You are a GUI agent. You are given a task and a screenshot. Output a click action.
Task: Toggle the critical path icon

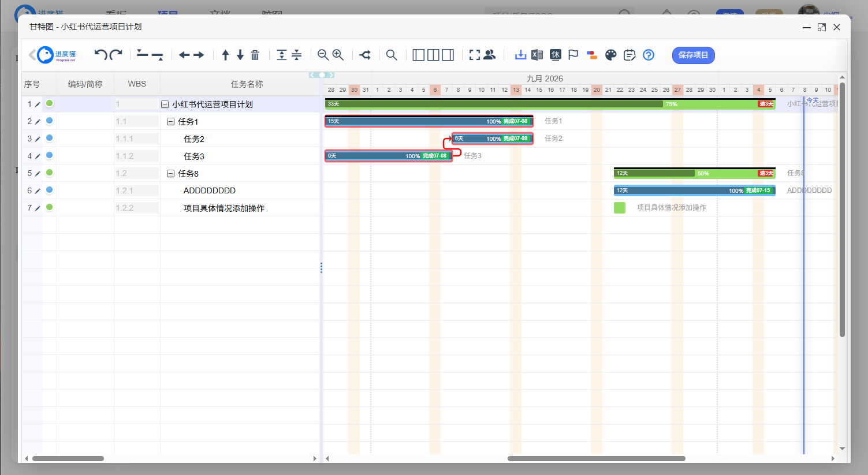(x=365, y=55)
